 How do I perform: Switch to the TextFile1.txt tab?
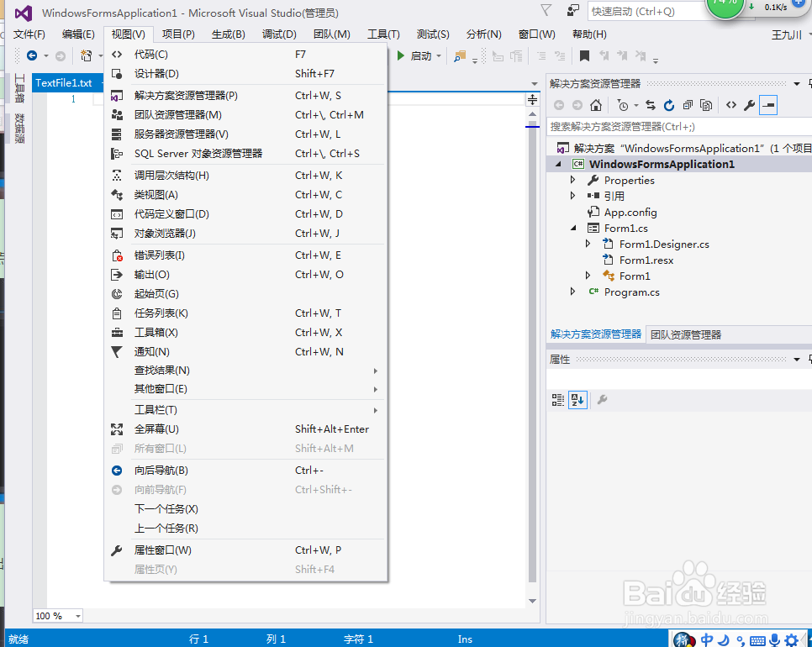pyautogui.click(x=63, y=83)
